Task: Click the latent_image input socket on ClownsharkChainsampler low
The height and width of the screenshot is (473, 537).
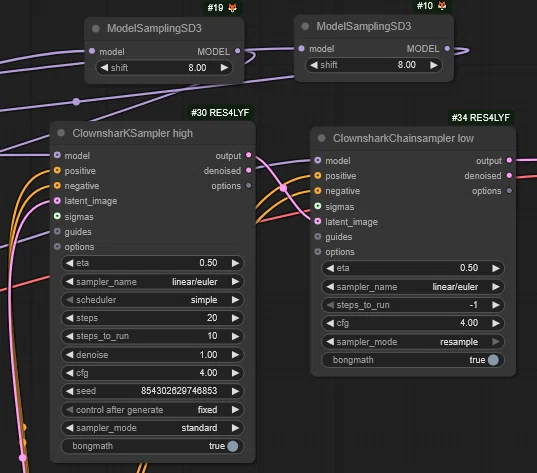Action: click(x=318, y=221)
